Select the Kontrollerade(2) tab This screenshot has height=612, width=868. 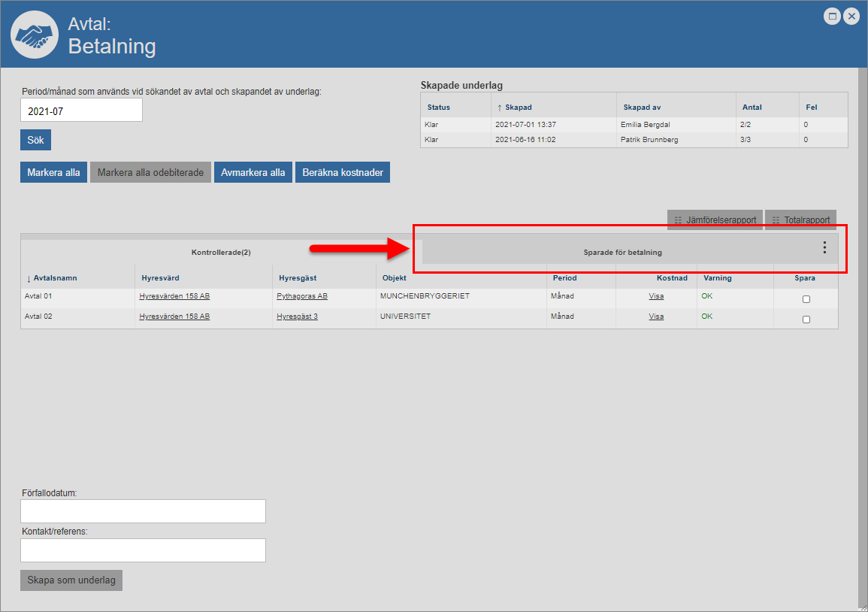tap(220, 253)
